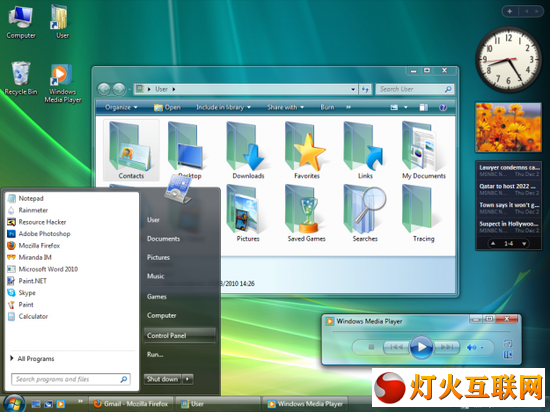Toggle the Explorer preview pane icon
Viewport: 550px width, 412px height.
[x=423, y=107]
